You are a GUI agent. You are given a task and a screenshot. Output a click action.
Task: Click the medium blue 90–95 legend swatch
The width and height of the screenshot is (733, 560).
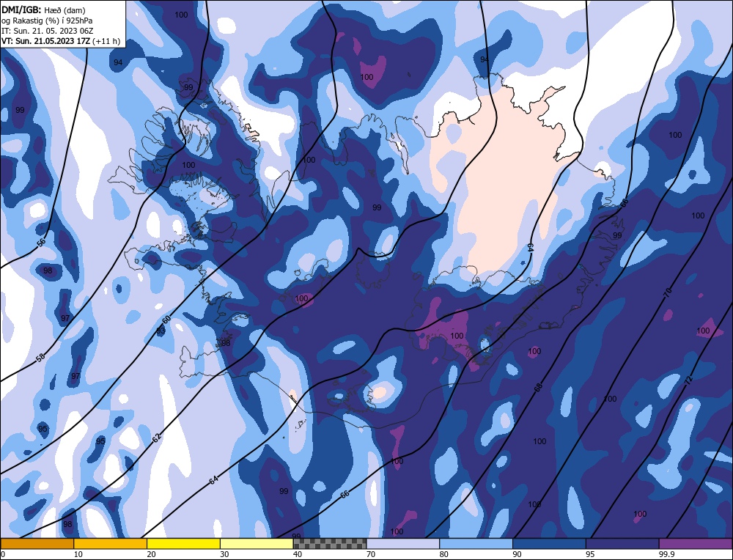(549, 543)
